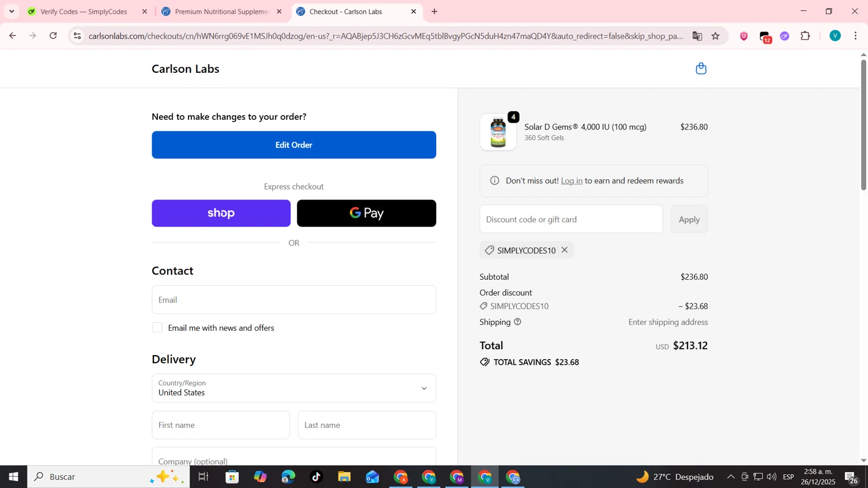Focus the First name field

220,425
